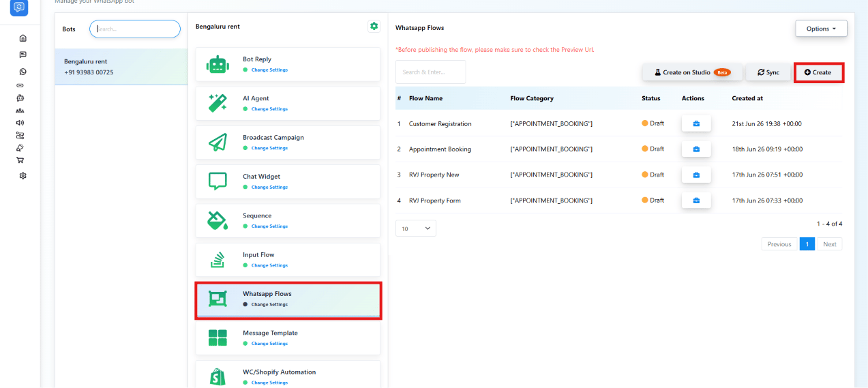868x388 pixels.
Task: Go to Next page
Action: pyautogui.click(x=829, y=244)
